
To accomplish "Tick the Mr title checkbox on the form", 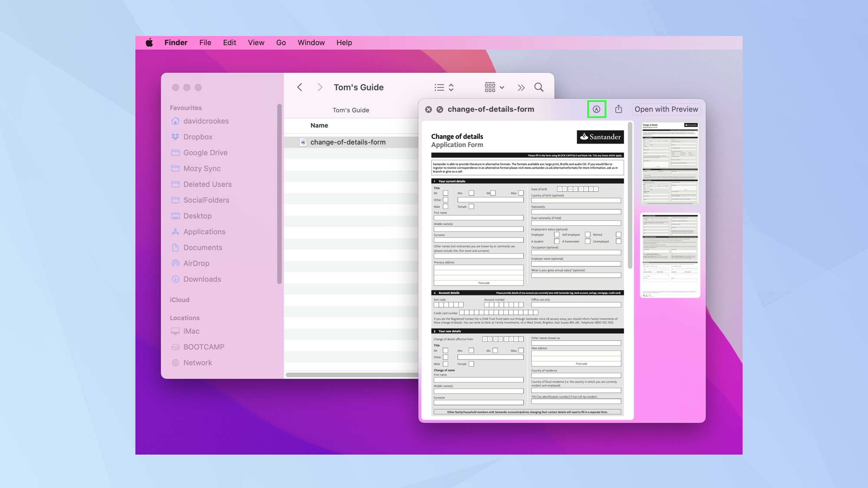I will (446, 193).
